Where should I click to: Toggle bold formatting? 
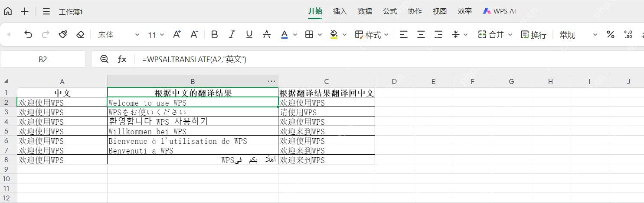[x=214, y=34]
